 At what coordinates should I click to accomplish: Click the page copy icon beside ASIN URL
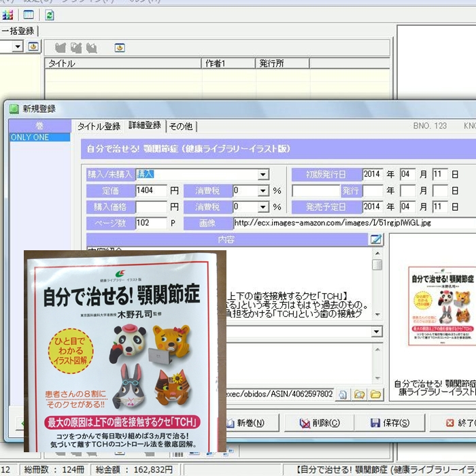[x=343, y=394]
